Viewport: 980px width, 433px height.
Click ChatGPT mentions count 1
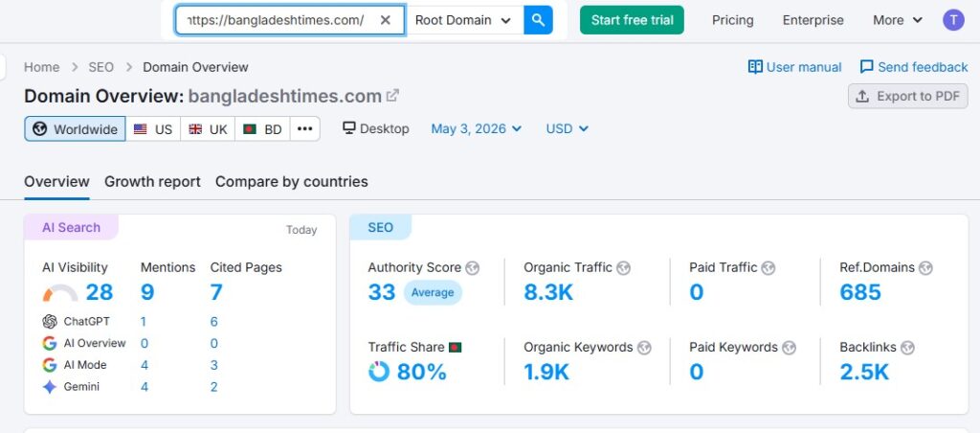[144, 322]
